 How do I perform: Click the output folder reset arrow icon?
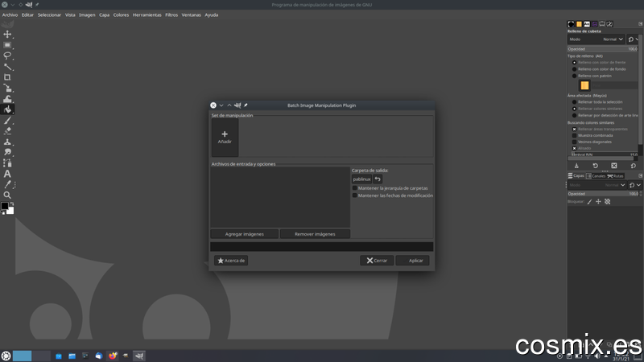(x=378, y=179)
